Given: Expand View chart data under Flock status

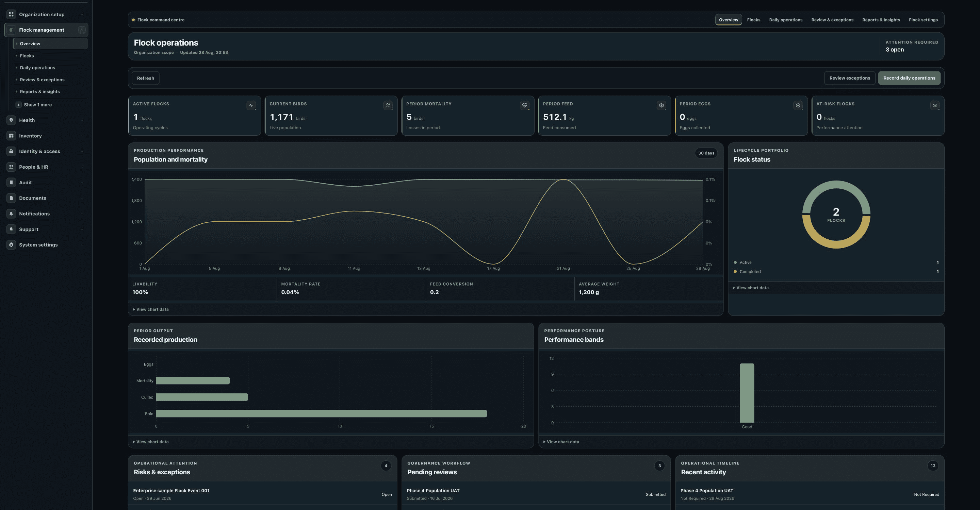Looking at the screenshot, I should pos(751,288).
